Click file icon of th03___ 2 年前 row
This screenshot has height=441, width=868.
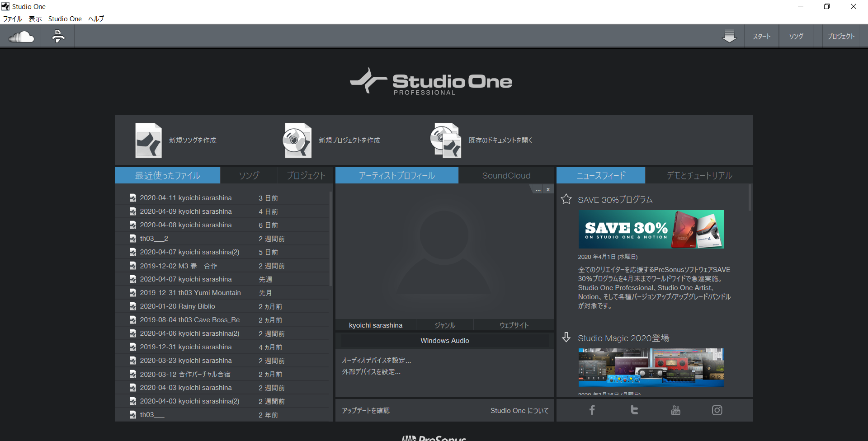(x=133, y=415)
